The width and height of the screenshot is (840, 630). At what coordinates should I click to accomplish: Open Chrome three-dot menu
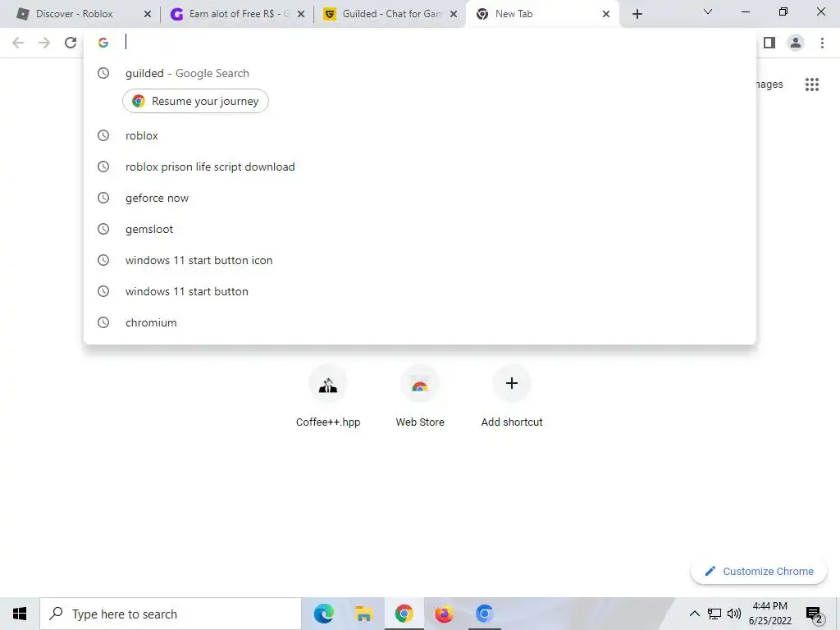click(x=822, y=43)
